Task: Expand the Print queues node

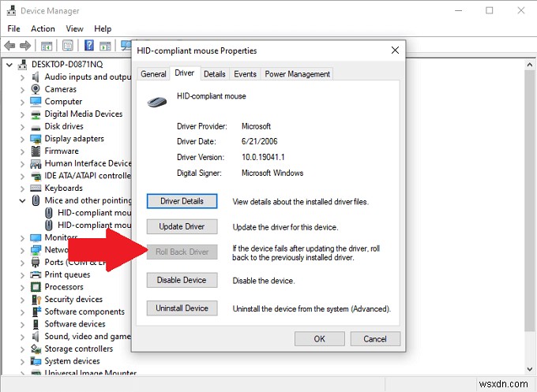Action: pos(22,275)
